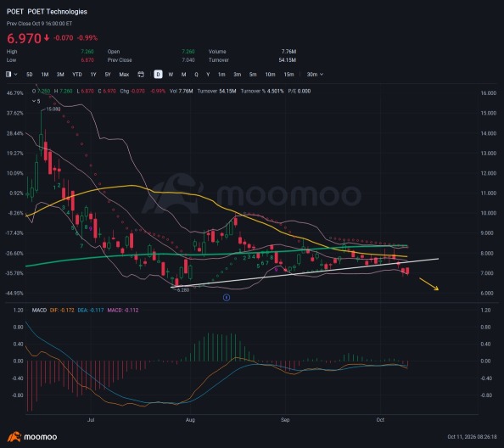The image size is (504, 448).
Task: Click the current price 6.970
Action: click(x=24, y=38)
